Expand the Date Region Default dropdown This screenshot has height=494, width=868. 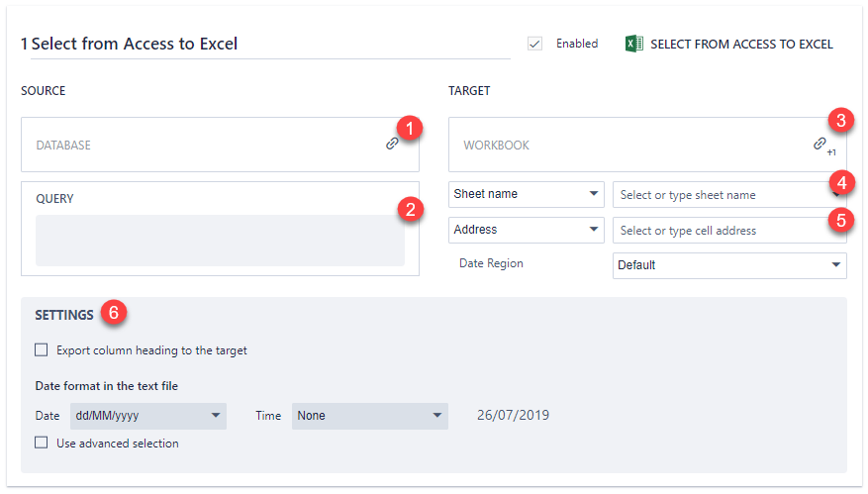click(729, 265)
